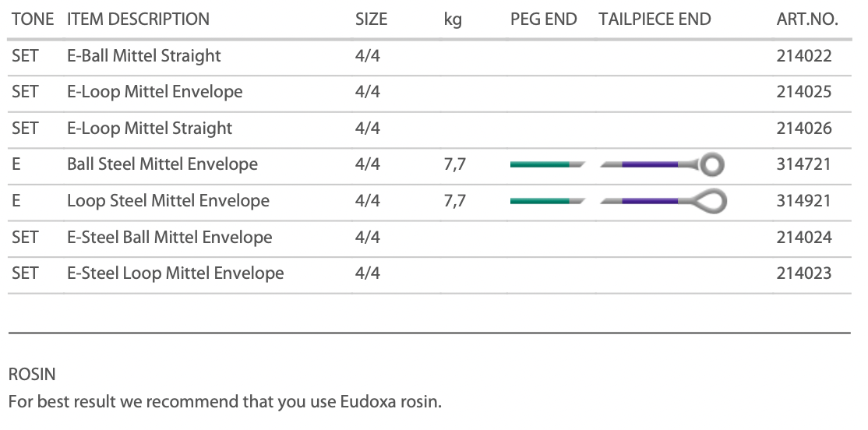Click article number 314721

804,164
